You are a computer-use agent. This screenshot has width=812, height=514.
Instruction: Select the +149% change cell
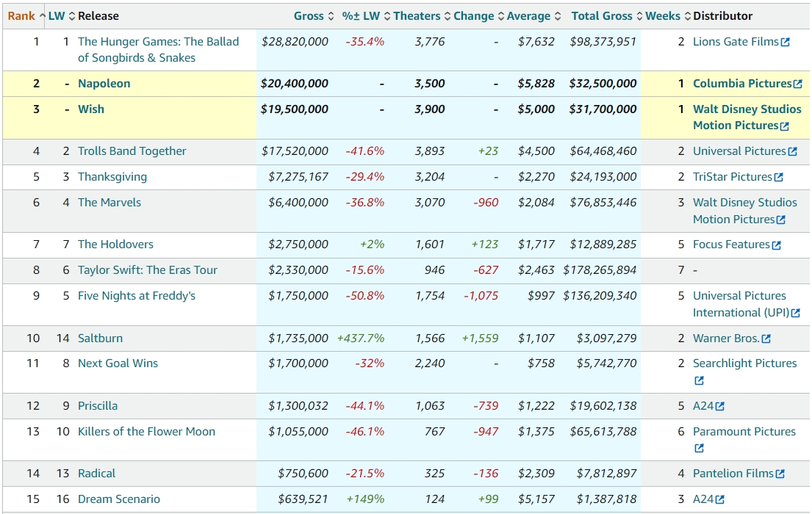[366, 499]
